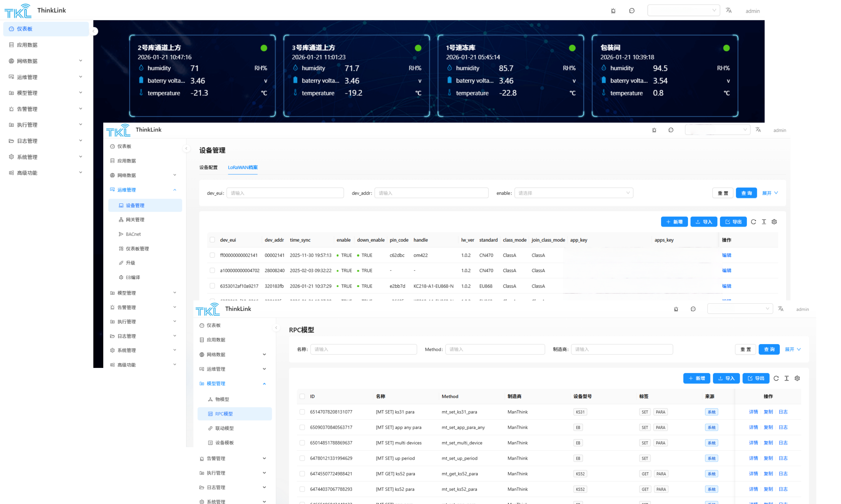Open RPC模型 in the sidebar menu
Image resolution: width=841 pixels, height=504 pixels.
click(224, 414)
